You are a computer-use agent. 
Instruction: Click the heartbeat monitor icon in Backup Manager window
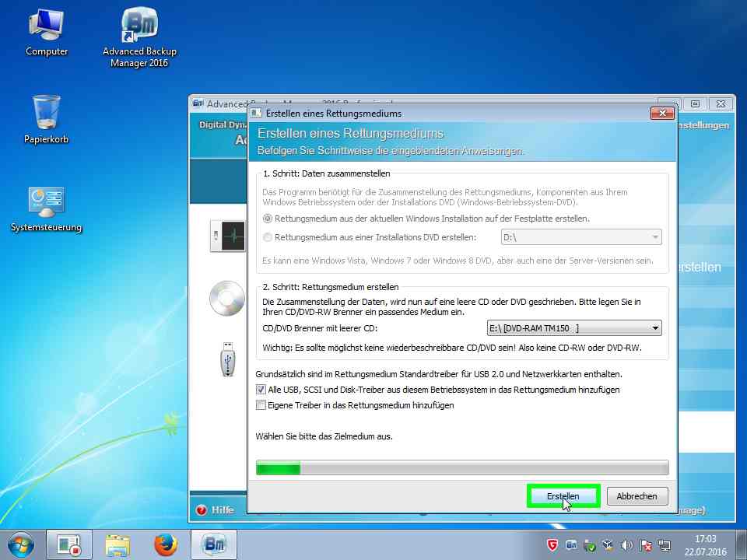pyautogui.click(x=228, y=236)
